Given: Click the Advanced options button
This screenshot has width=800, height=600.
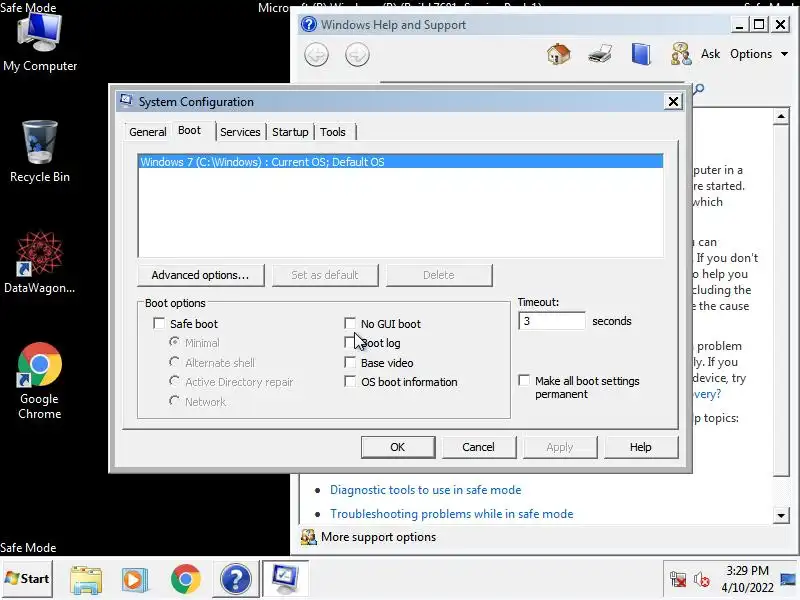Looking at the screenshot, I should tap(201, 275).
